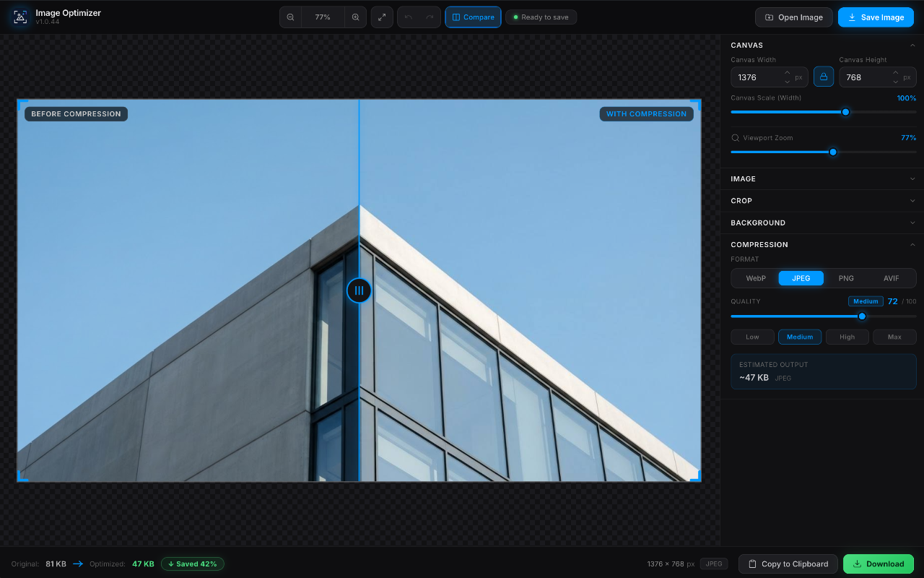
Task: Choose the Max quality preset
Action: pyautogui.click(x=894, y=337)
